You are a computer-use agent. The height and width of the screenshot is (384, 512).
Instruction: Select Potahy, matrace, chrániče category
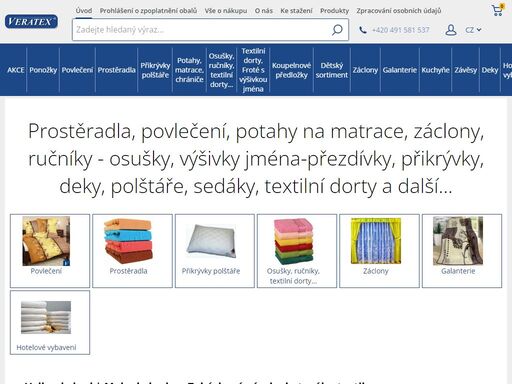(x=189, y=70)
